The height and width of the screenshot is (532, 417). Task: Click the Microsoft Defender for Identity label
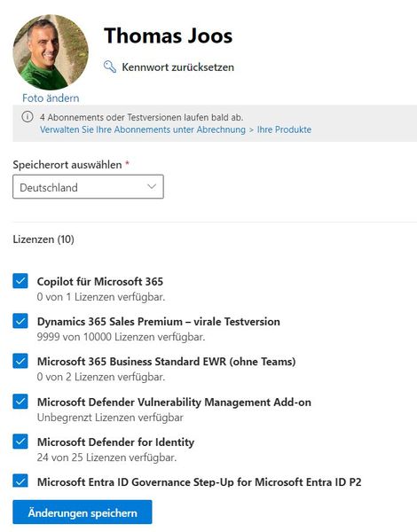pyautogui.click(x=116, y=442)
